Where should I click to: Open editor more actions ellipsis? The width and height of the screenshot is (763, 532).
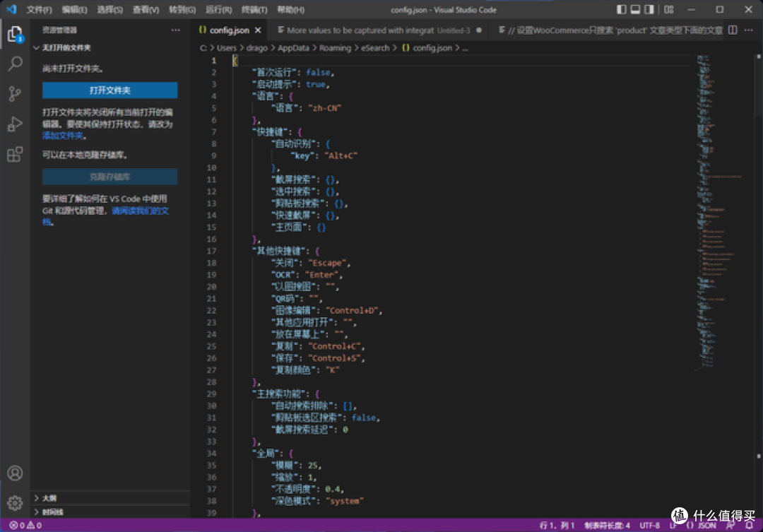(x=749, y=30)
